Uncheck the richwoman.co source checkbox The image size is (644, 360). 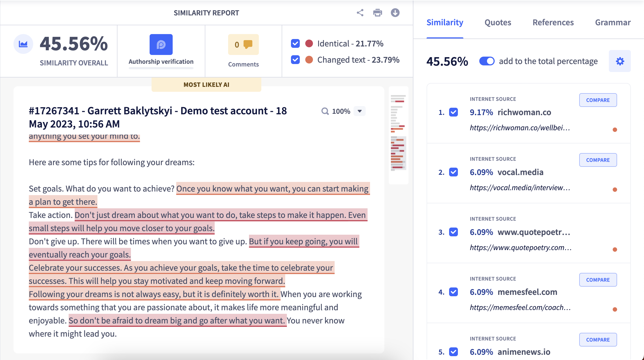453,112
